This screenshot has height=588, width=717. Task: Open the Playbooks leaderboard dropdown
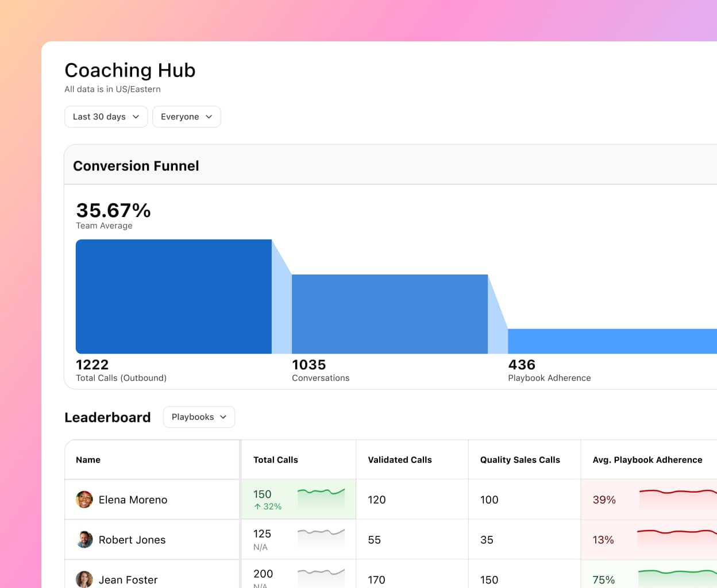[199, 417]
